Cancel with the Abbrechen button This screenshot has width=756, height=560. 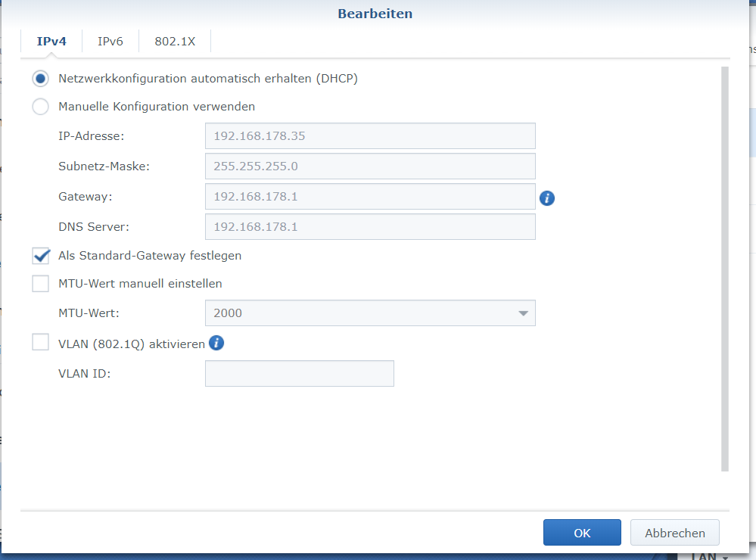674,533
